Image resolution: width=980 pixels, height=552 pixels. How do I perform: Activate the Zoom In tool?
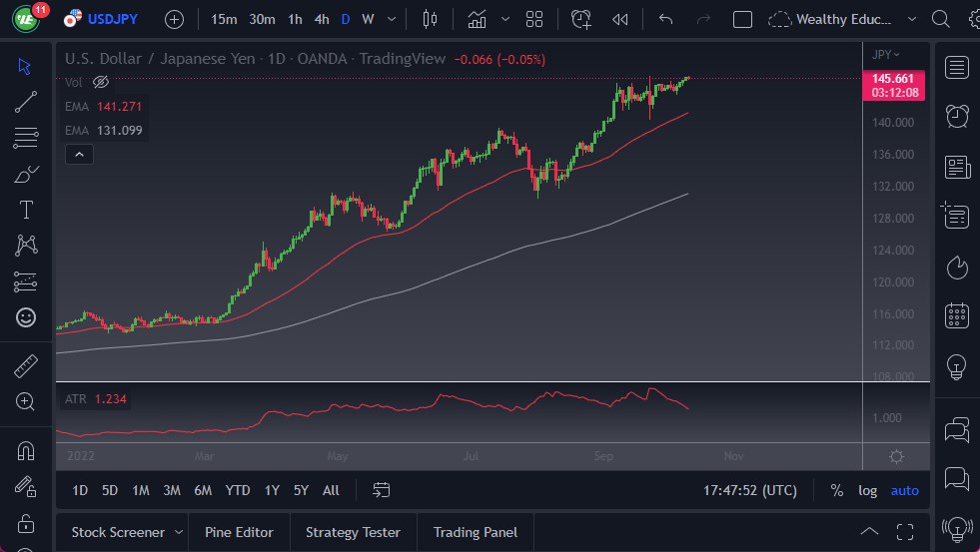click(26, 401)
